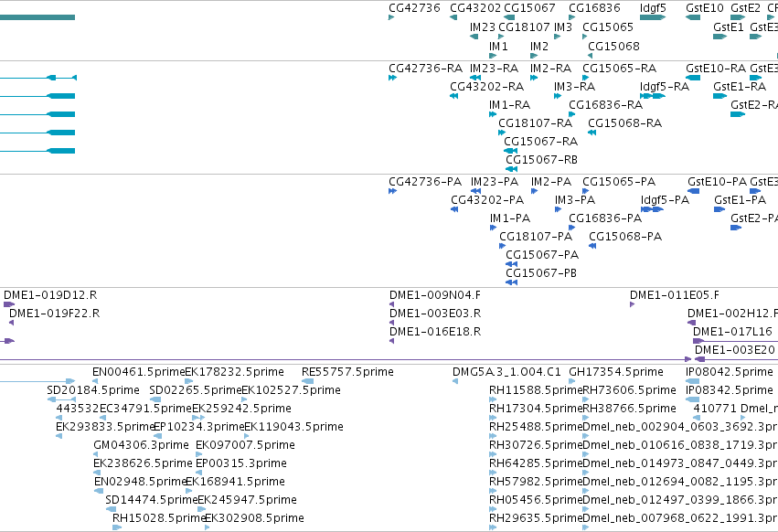Select the CG15068-PA protein label
778x532 pixels.
(x=625, y=238)
